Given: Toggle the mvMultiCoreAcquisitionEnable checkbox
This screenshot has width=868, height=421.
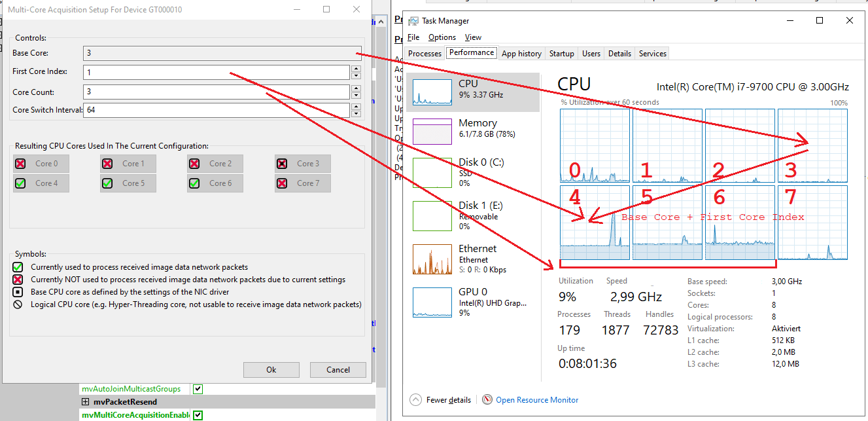Looking at the screenshot, I should (198, 414).
